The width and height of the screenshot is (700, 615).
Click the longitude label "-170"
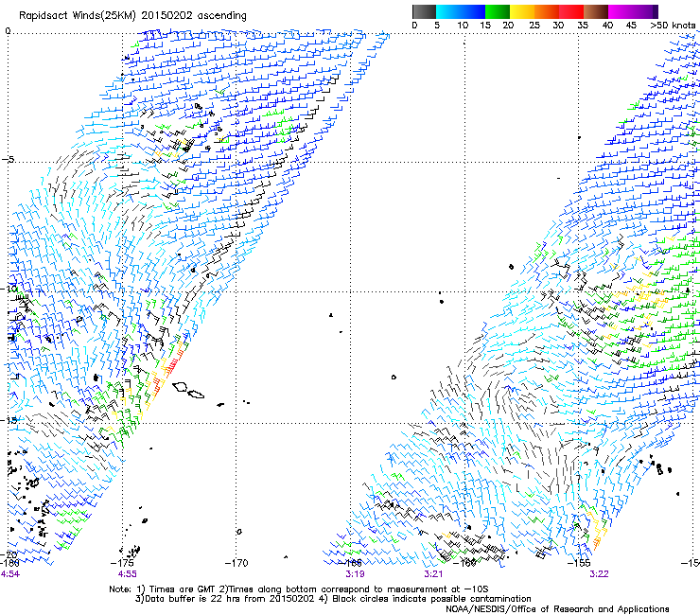pos(236,563)
